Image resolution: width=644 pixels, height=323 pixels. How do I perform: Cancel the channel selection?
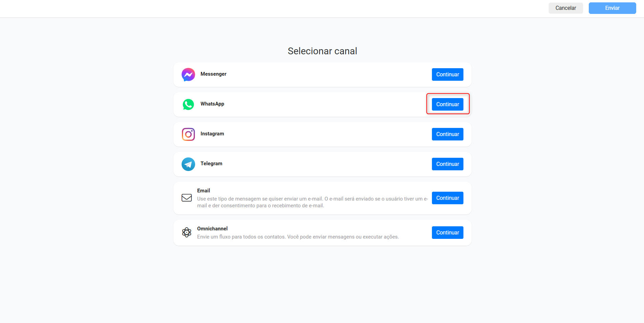566,8
